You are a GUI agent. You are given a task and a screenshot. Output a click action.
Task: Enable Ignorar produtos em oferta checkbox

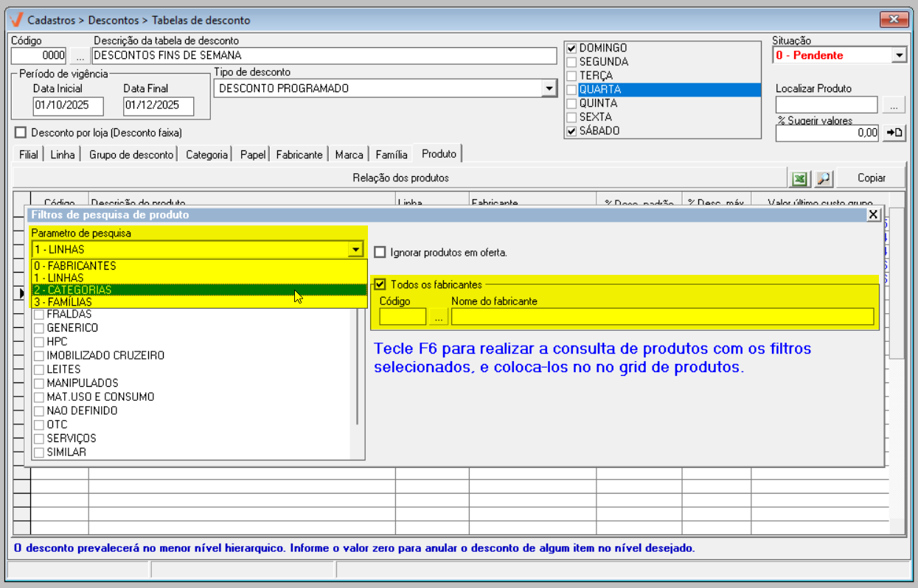click(380, 252)
